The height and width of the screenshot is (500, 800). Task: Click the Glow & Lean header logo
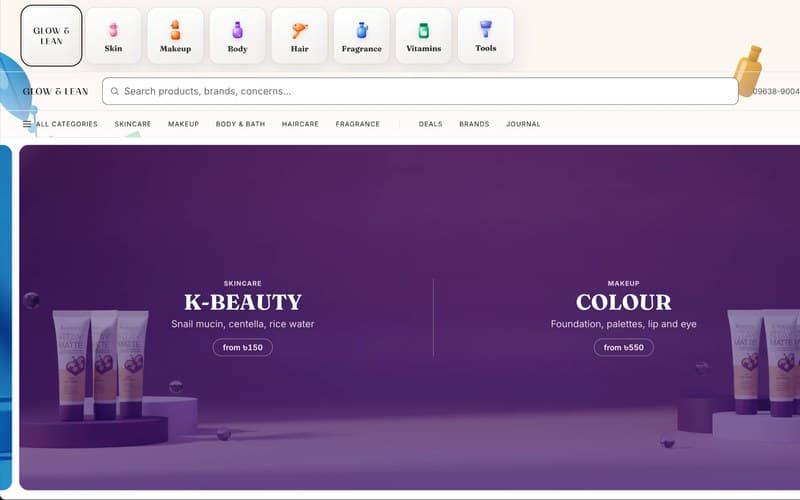56,91
